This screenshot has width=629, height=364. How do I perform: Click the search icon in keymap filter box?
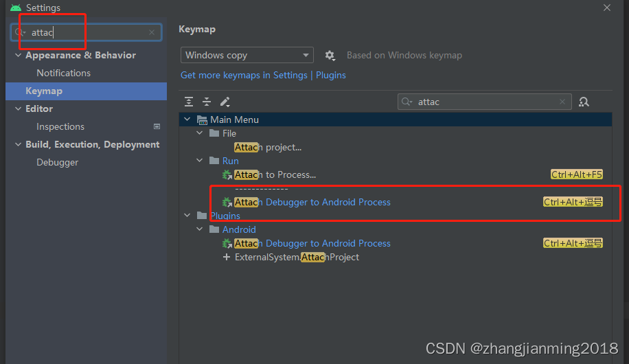click(407, 102)
